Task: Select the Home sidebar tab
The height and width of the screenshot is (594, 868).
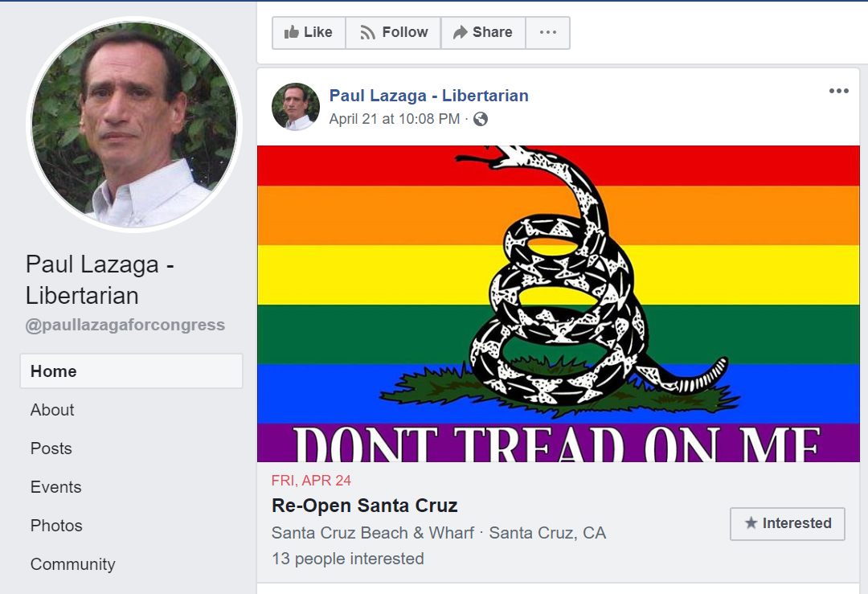Action: pos(131,371)
